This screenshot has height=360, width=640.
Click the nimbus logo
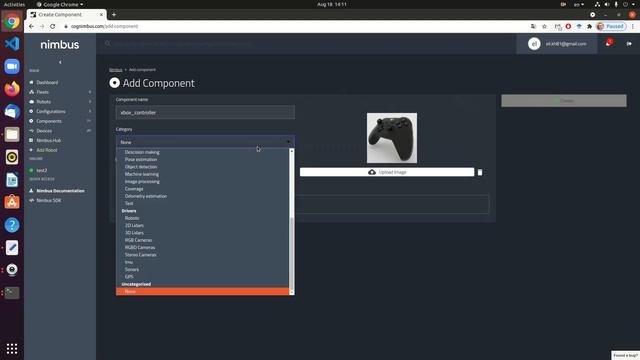(x=60, y=44)
